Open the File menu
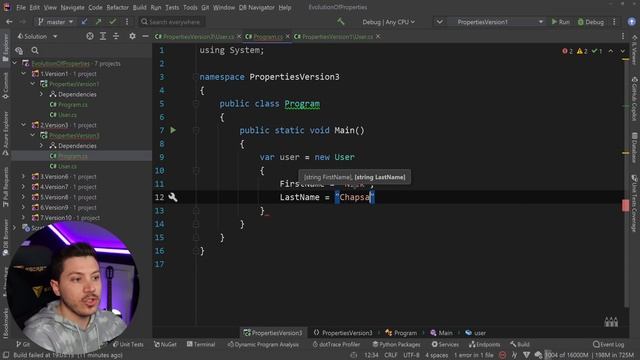Viewport: 640px width, 360px height. [x=21, y=7]
